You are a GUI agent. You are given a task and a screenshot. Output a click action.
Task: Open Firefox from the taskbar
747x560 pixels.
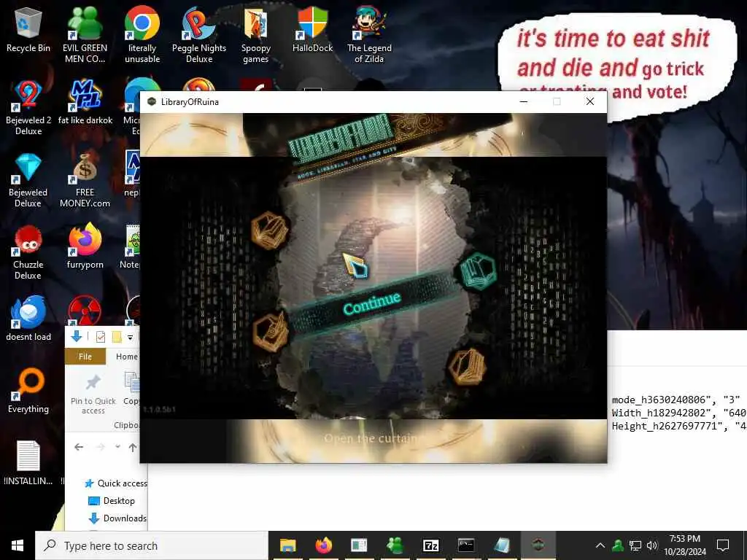[x=323, y=545]
